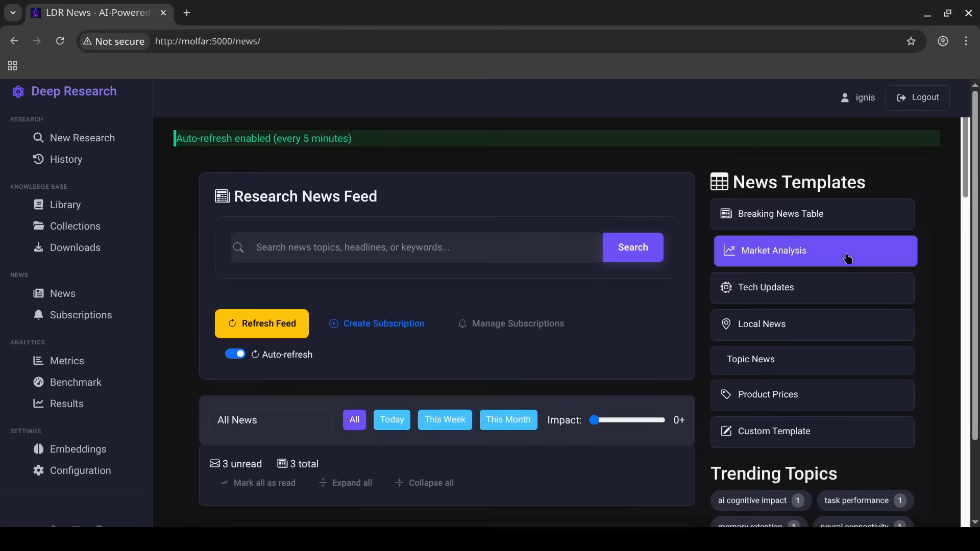
Task: Click the Benchmark gauge icon
Action: [38, 382]
